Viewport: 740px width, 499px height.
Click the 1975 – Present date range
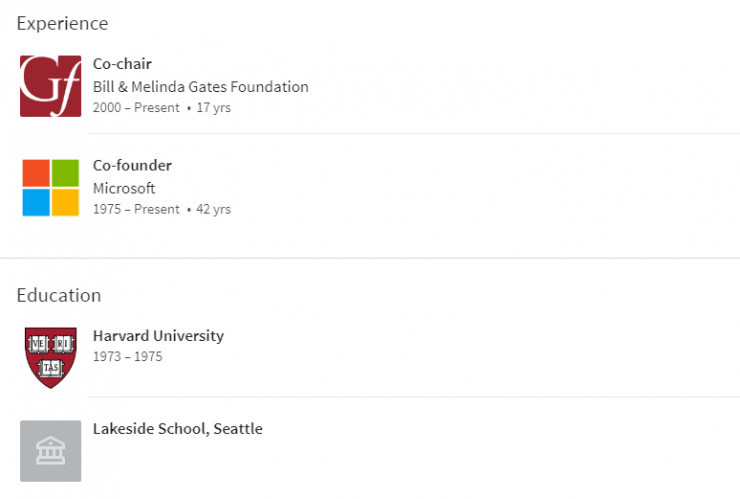[x=136, y=210]
